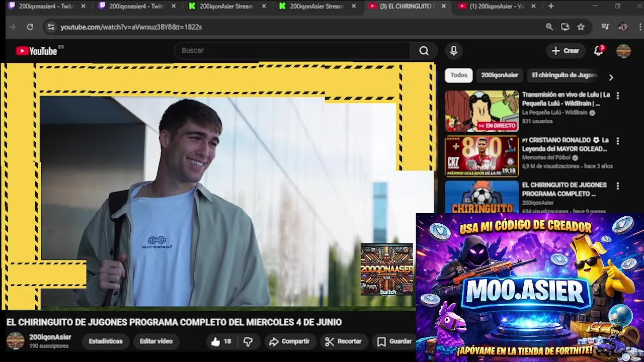
Task: Open 'CRISTIANO RONALDO La Leyenda' video title
Action: [x=566, y=144]
